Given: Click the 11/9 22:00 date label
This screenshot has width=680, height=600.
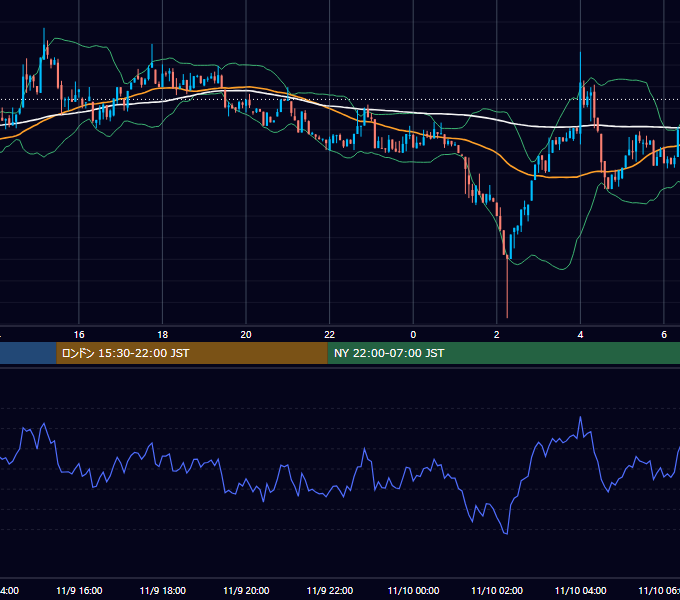Looking at the screenshot, I should pos(330,590).
